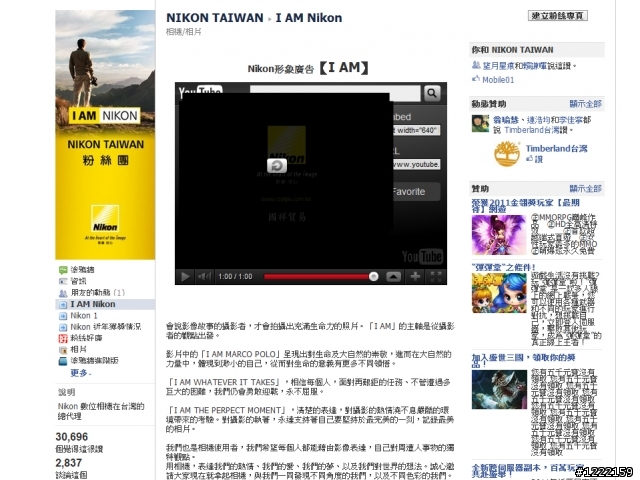The height and width of the screenshot is (480, 640).
Task: Click the Timberland tree logo
Action: [x=507, y=153]
